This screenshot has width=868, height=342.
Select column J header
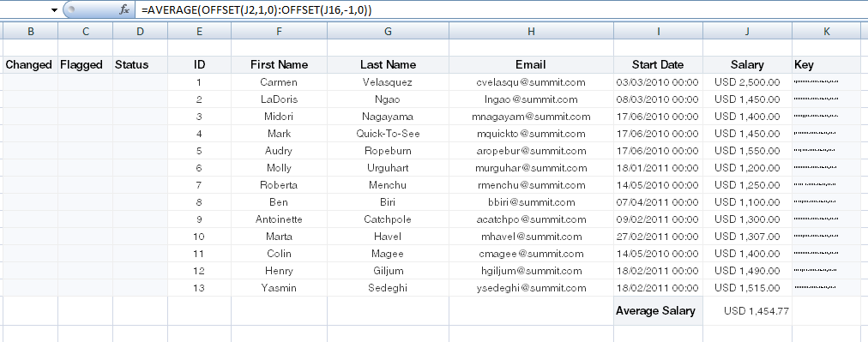click(747, 32)
